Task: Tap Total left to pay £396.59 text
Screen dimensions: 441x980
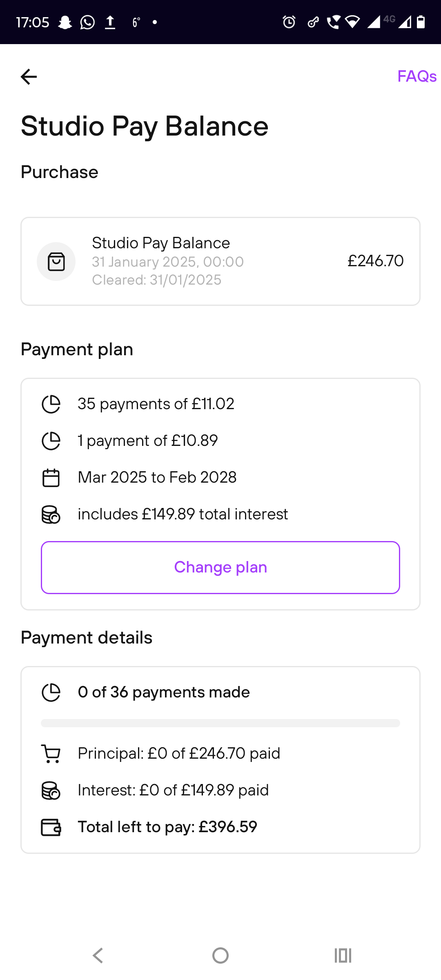Action: pos(167,827)
